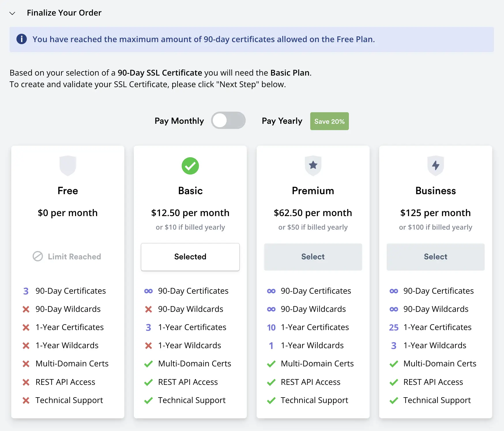Click the Limit Reached prohibition icon on Free plan
This screenshot has width=504, height=431.
[x=38, y=256]
